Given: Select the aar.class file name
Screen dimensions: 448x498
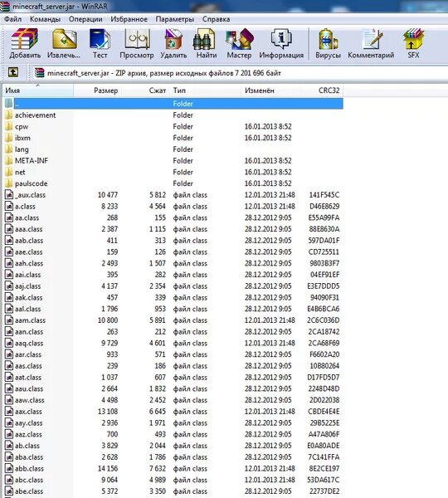Looking at the screenshot, I should [x=28, y=354].
